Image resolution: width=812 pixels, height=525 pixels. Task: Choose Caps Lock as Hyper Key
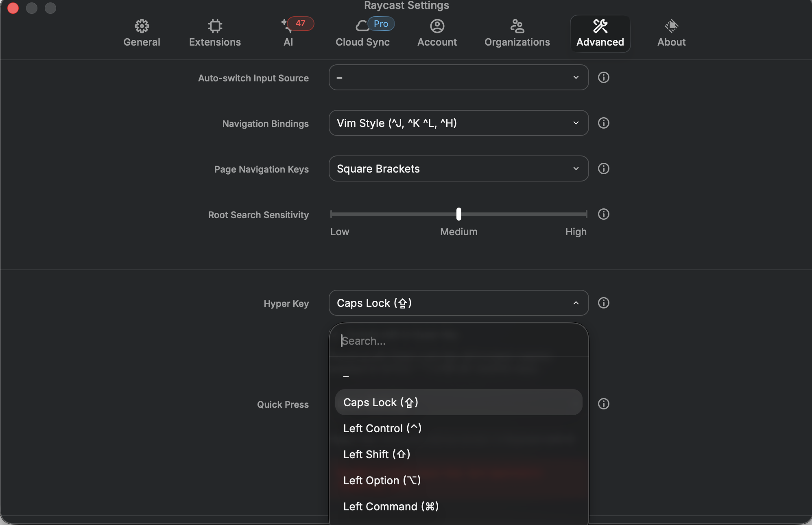click(458, 402)
